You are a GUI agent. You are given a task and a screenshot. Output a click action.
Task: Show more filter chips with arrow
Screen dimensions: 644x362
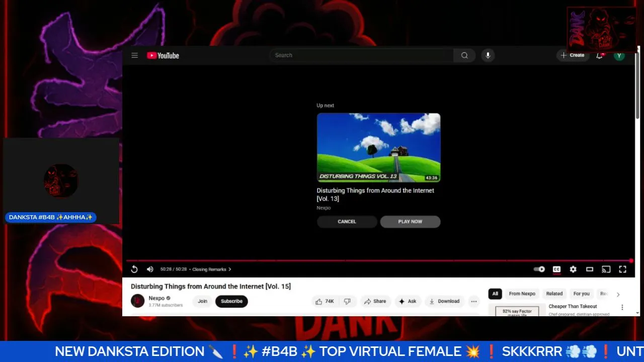(618, 295)
